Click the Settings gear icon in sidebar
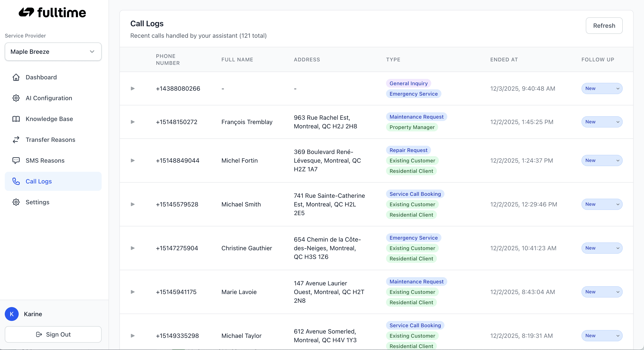 tap(16, 202)
